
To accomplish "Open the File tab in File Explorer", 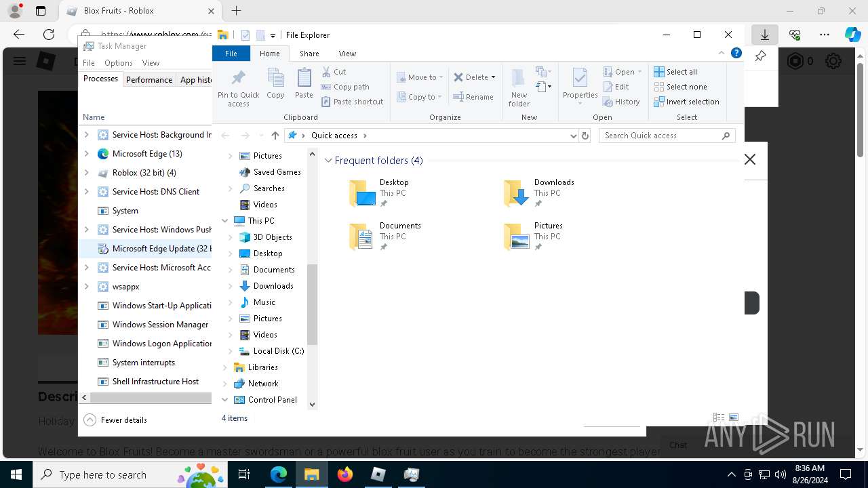I will [x=231, y=54].
